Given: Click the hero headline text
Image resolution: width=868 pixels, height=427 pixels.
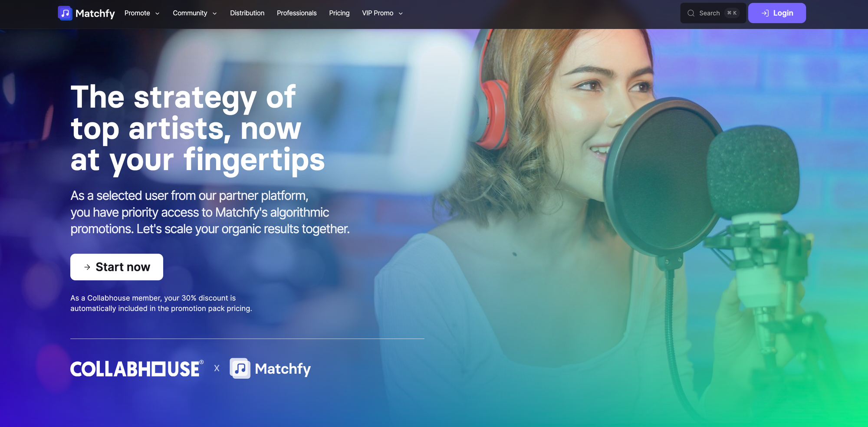Looking at the screenshot, I should [x=197, y=129].
